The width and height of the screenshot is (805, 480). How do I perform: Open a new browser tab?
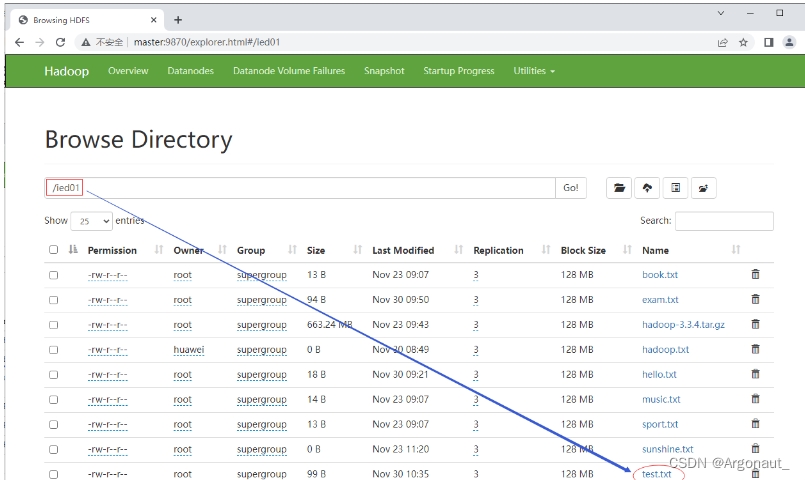tap(178, 20)
